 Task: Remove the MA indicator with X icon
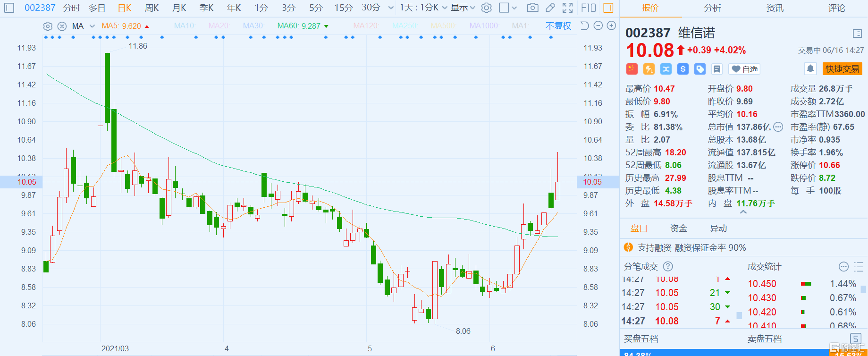click(62, 26)
